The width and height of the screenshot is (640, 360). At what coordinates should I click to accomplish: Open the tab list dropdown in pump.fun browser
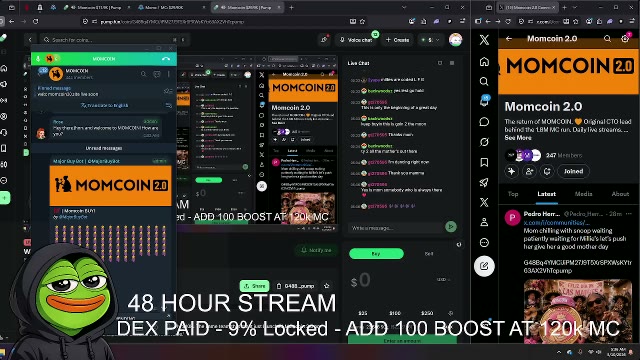(x=404, y=7)
